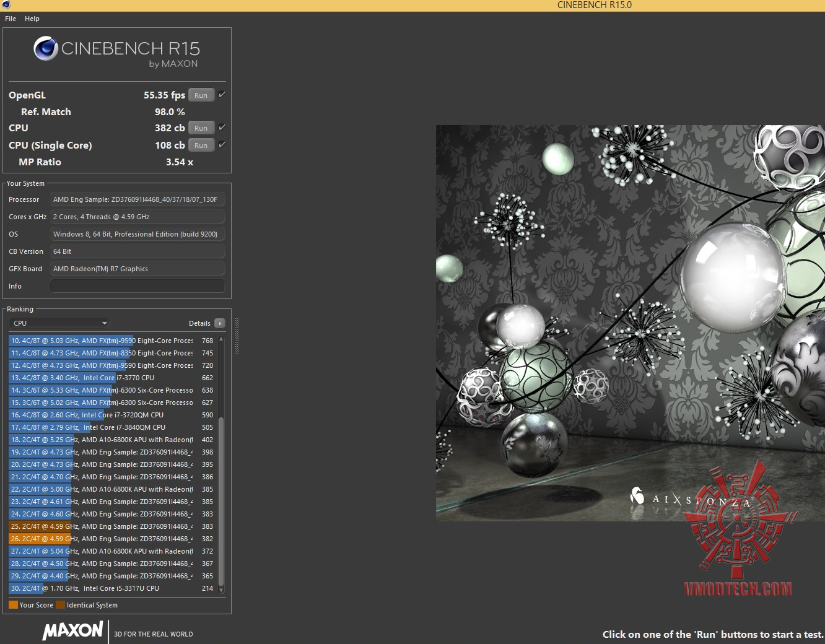
Task: Select ranking row 11 FX-8350 745
Action: pyautogui.click(x=112, y=353)
